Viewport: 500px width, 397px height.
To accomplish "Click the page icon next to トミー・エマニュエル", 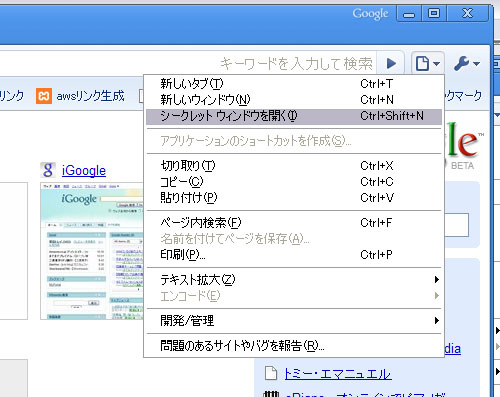I will tap(271, 373).
